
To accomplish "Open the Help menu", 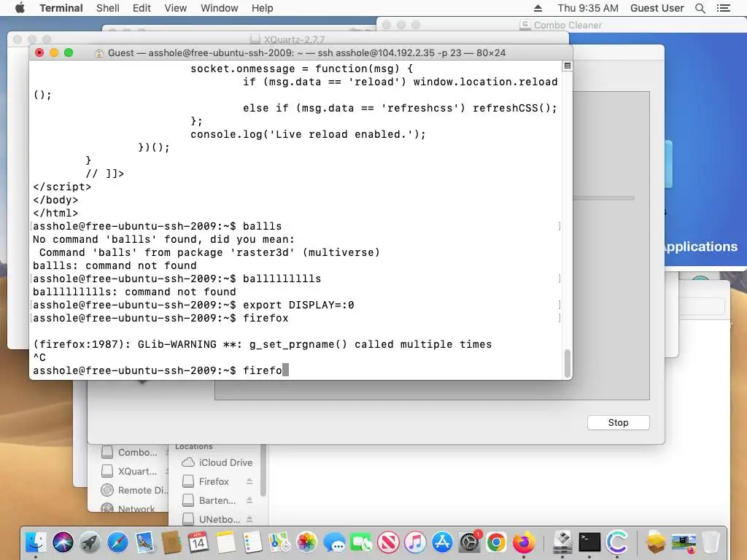I will [x=262, y=8].
